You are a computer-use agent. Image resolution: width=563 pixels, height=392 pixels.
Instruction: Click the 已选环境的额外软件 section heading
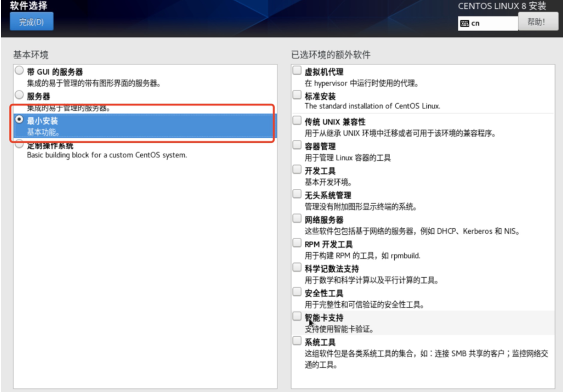[331, 55]
